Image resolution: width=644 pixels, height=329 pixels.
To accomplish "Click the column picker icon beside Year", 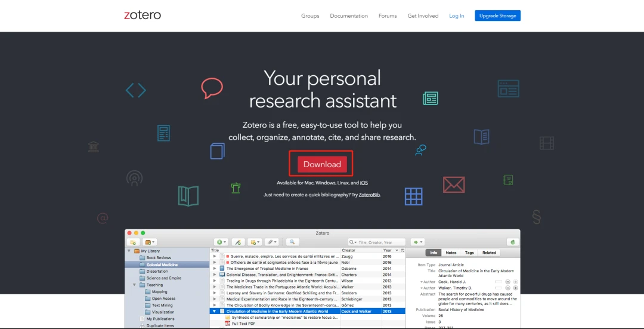I will [402, 250].
